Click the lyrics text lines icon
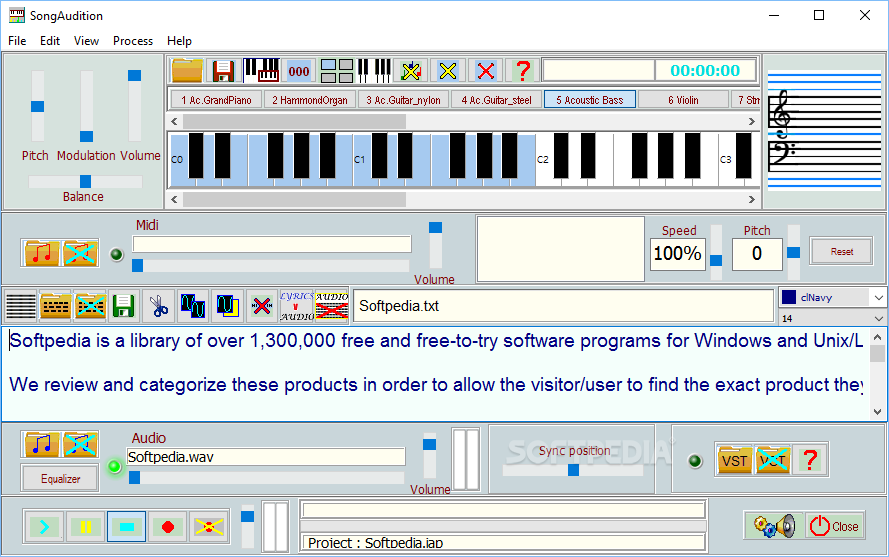Screen dimensions: 889x557 (20, 306)
